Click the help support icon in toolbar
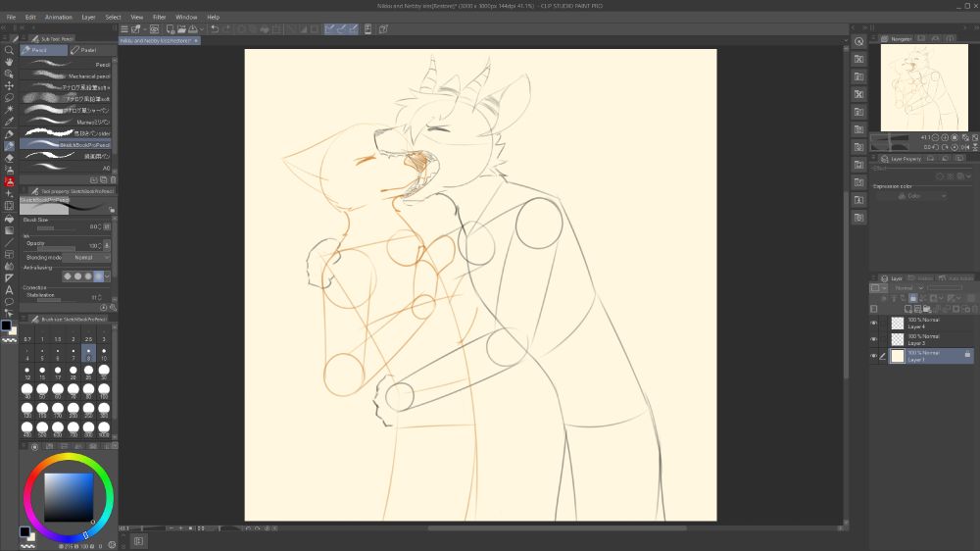Screen dimensions: 980x551 (384, 28)
